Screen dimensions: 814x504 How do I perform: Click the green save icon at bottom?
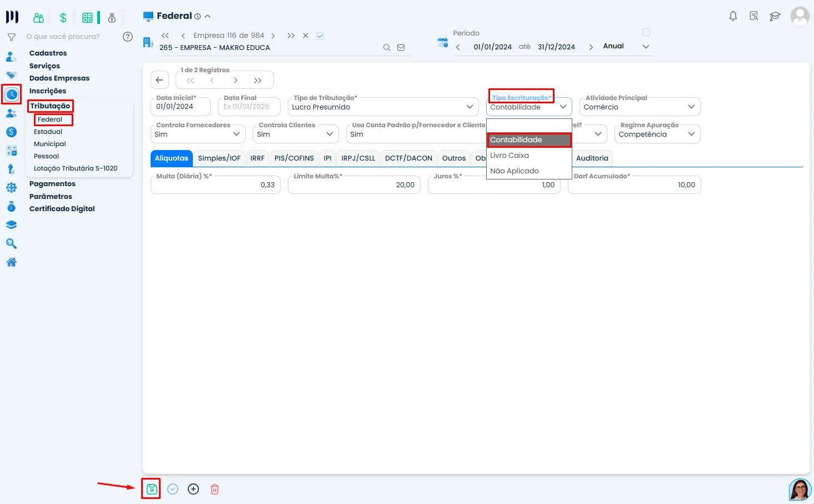[x=151, y=489]
